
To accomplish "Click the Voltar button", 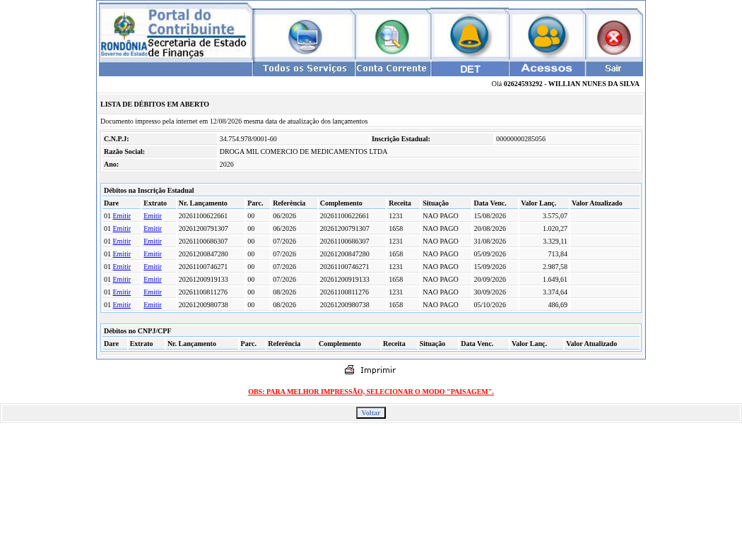I will click(x=371, y=413).
